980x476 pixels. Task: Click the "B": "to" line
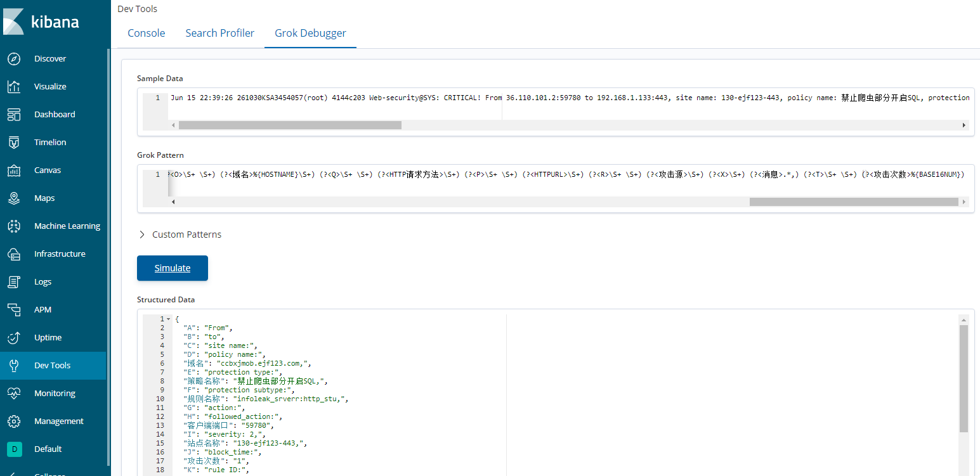coord(203,337)
